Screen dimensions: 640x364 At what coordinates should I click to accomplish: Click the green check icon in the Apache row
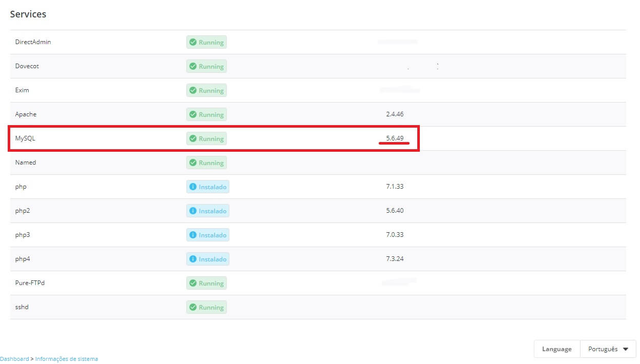193,114
